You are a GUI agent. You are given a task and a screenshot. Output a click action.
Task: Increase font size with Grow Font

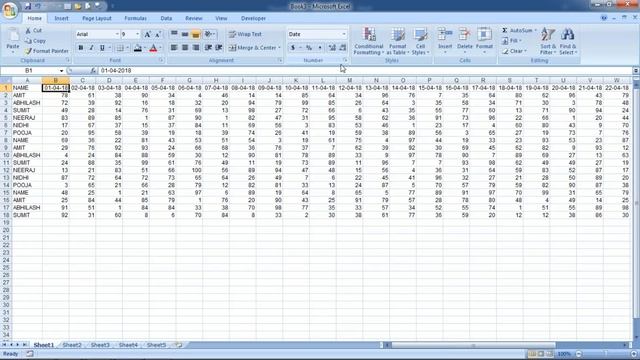pos(147,34)
